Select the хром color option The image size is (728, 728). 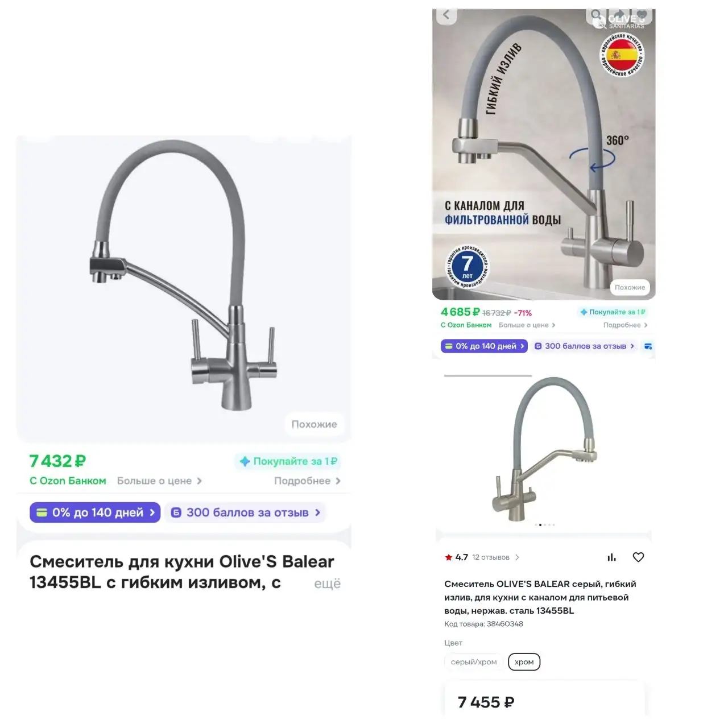click(x=524, y=662)
